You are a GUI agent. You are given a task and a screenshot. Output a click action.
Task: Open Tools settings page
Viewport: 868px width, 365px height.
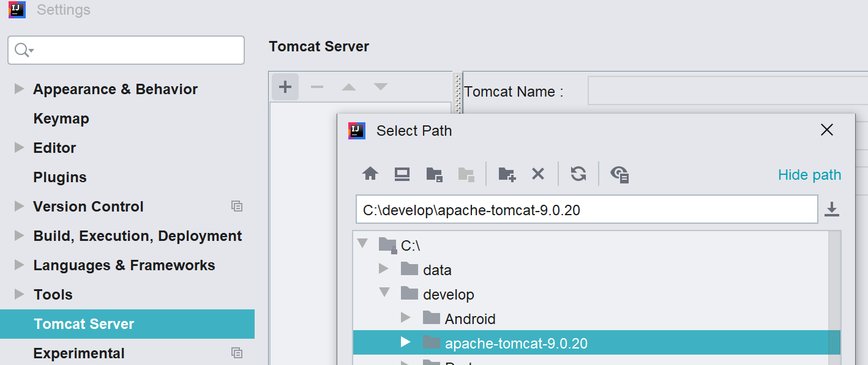53,295
